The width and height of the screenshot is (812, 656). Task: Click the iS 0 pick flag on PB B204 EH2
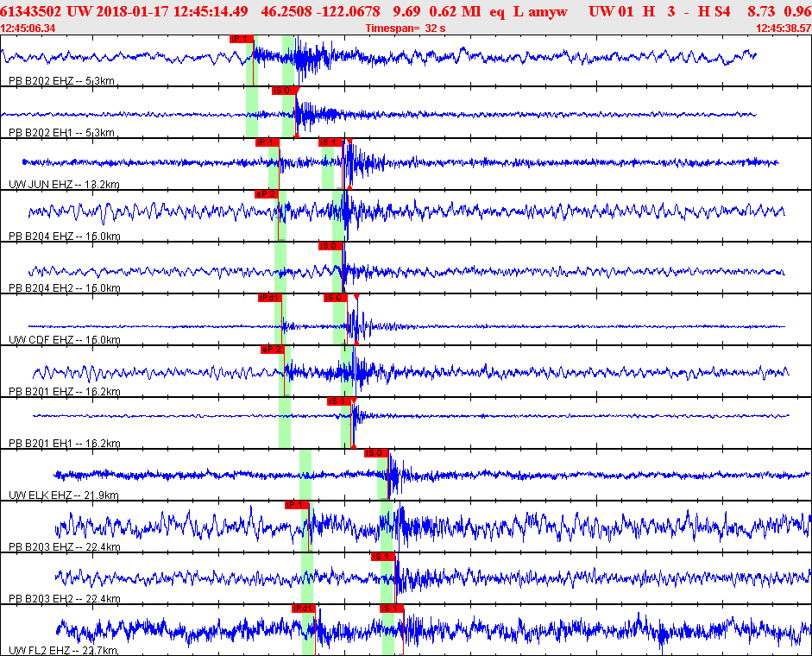pos(330,246)
